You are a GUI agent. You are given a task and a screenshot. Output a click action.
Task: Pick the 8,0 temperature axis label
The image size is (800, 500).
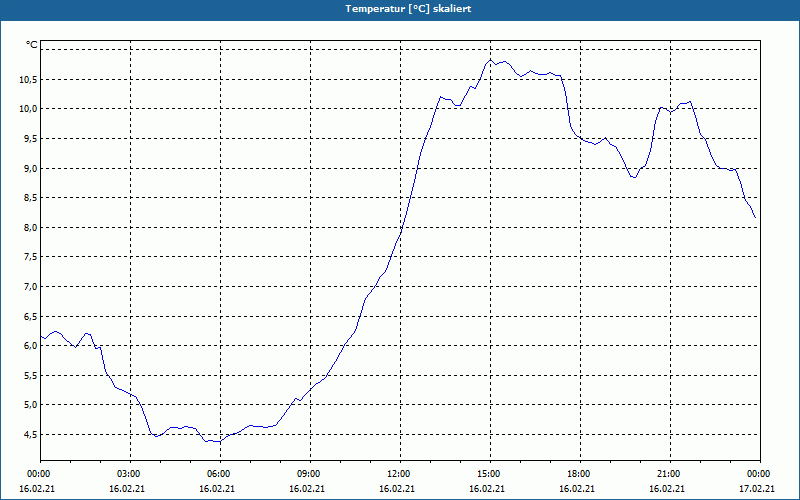click(30, 227)
